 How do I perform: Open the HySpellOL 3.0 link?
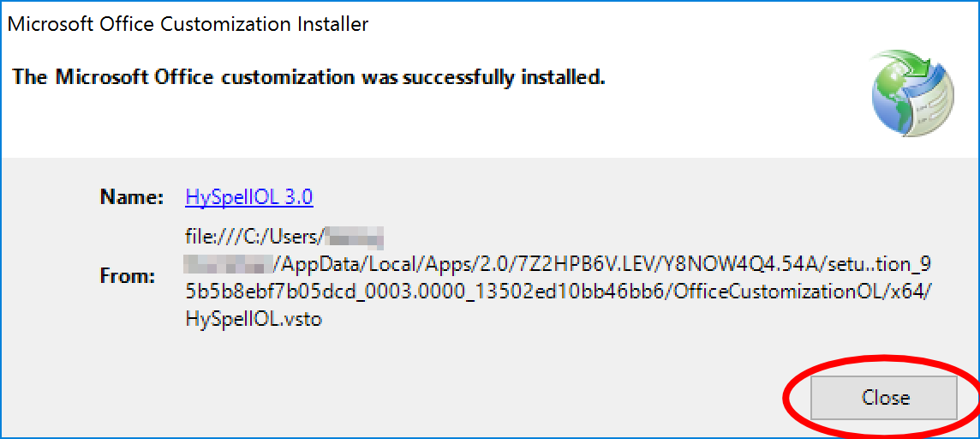(248, 197)
